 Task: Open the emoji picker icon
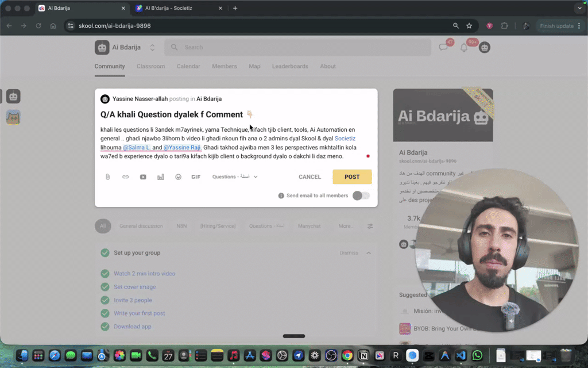pos(178,177)
